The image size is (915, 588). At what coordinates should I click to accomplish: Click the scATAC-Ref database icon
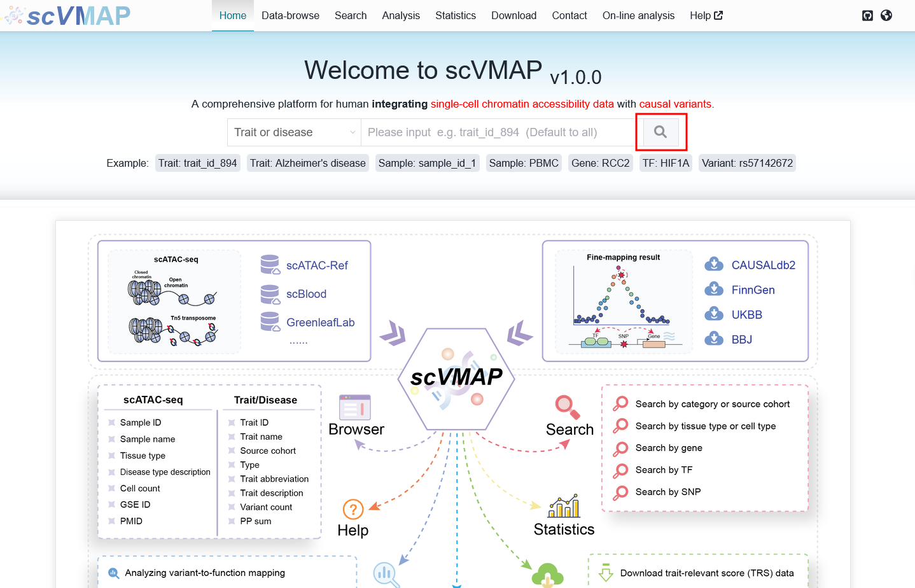point(270,265)
